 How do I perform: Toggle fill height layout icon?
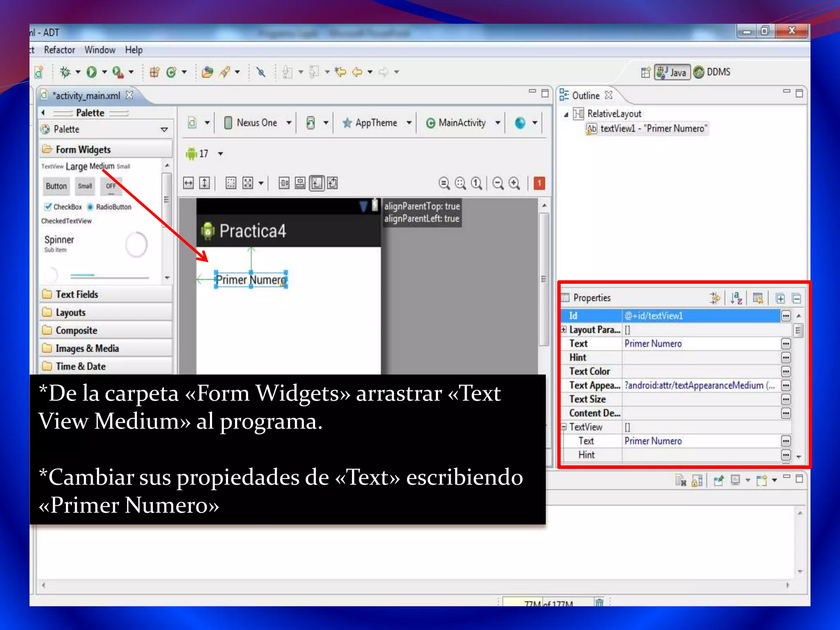pos(204,183)
